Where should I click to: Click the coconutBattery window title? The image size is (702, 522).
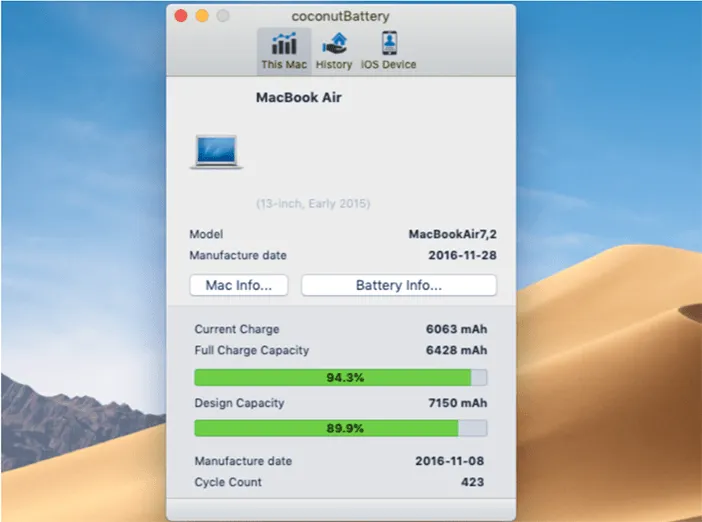click(x=340, y=16)
